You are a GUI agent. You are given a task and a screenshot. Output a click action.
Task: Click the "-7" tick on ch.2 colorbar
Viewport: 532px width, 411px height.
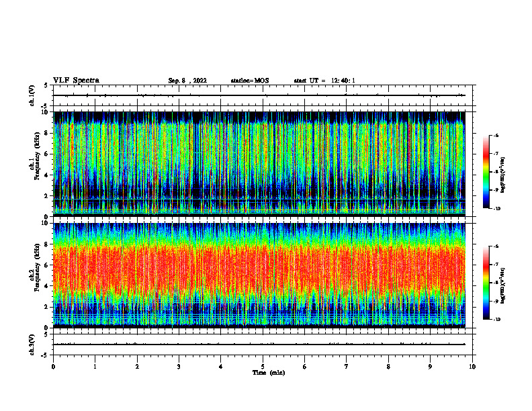pyautogui.click(x=496, y=265)
